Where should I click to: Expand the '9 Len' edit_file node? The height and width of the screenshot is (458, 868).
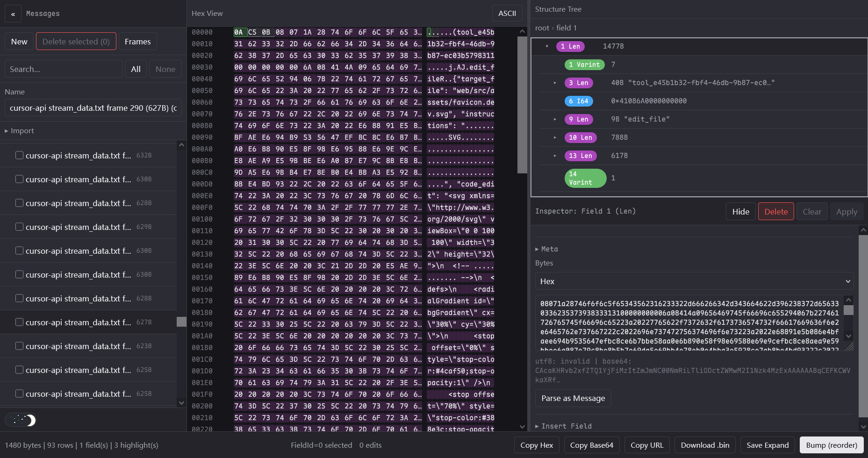click(x=555, y=119)
